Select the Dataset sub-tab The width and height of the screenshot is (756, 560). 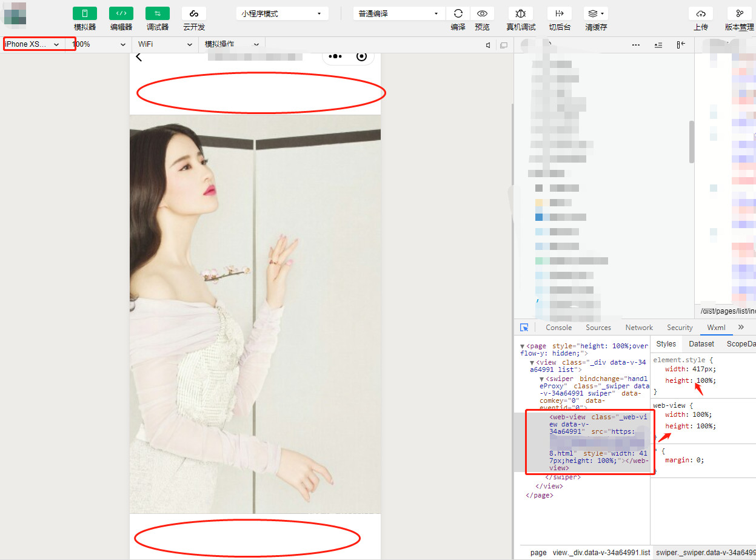[x=701, y=343]
